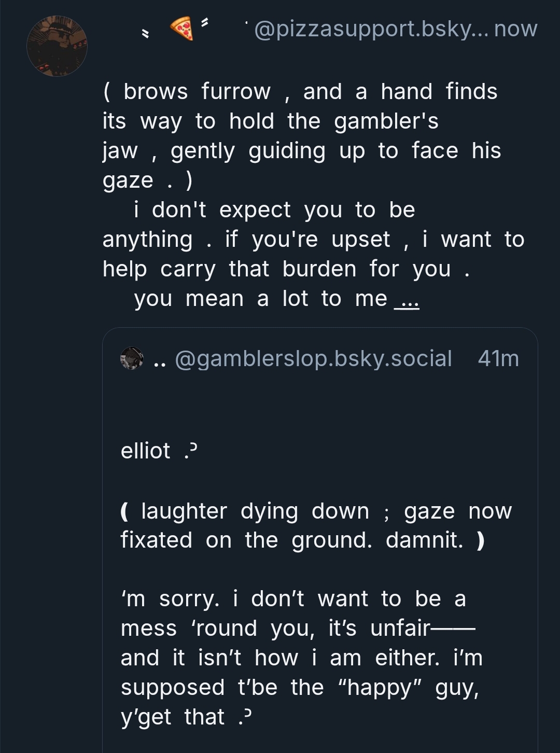Screen dimensions: 560x753
Task: Tap the quoted author's '..' display name
Action: click(x=160, y=359)
